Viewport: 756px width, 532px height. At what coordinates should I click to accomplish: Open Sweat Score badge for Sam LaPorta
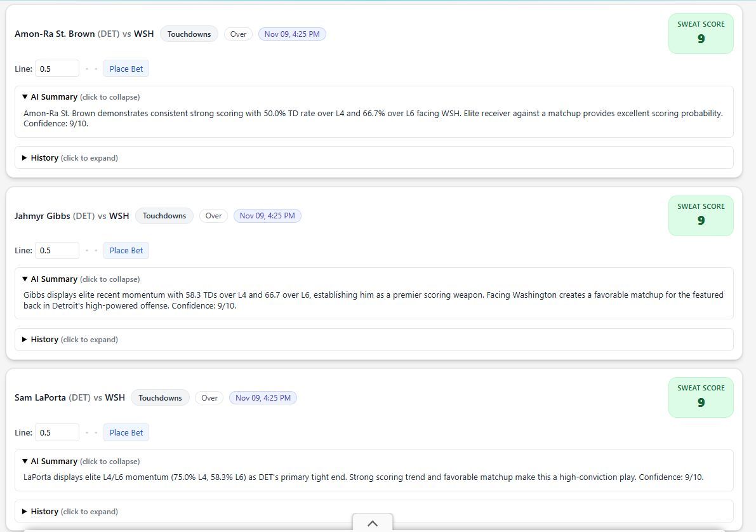pos(701,397)
